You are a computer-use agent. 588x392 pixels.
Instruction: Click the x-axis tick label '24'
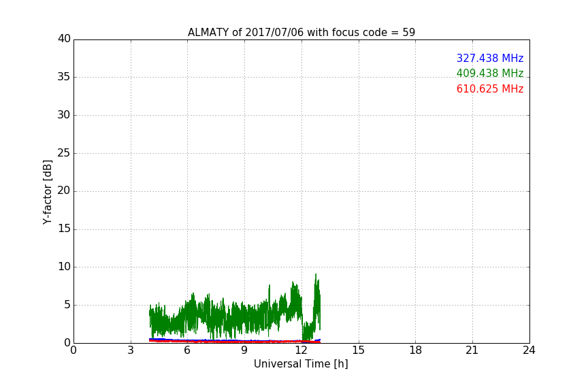tap(529, 350)
